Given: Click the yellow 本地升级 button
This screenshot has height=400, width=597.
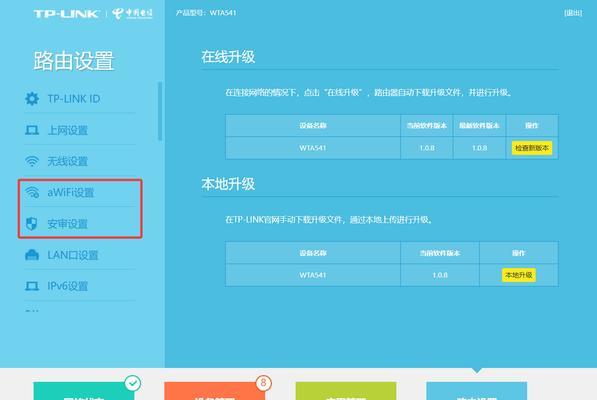Looking at the screenshot, I should point(519,275).
